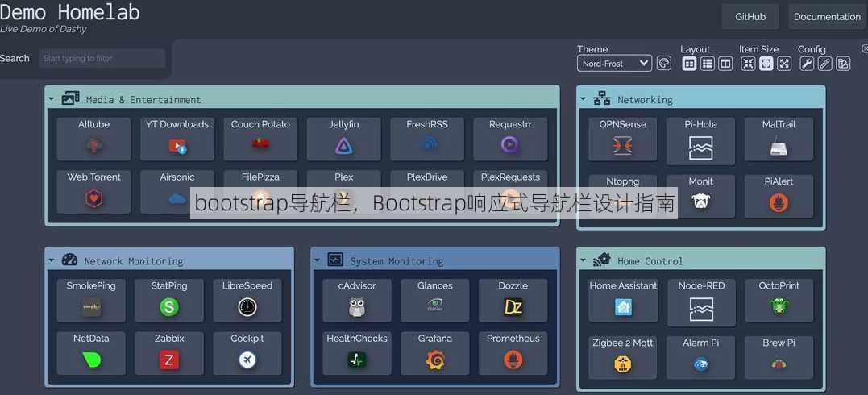Image resolution: width=868 pixels, height=395 pixels.
Task: Open the Nord-Frost theme dropdown
Action: (614, 64)
